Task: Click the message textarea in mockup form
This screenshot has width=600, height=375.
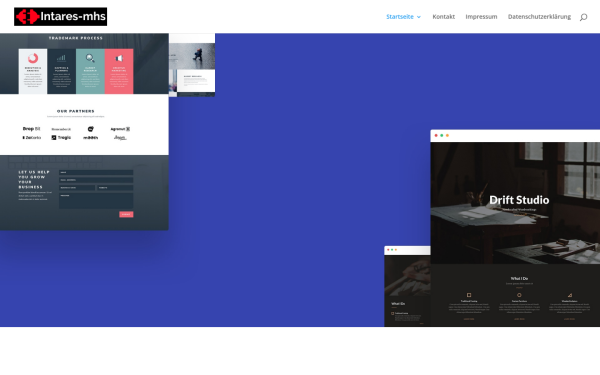Action: point(96,201)
